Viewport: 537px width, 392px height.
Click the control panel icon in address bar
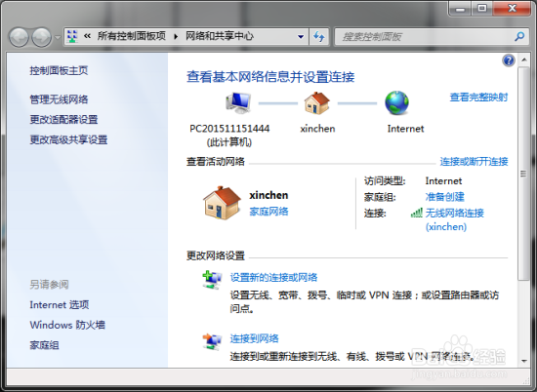point(72,36)
